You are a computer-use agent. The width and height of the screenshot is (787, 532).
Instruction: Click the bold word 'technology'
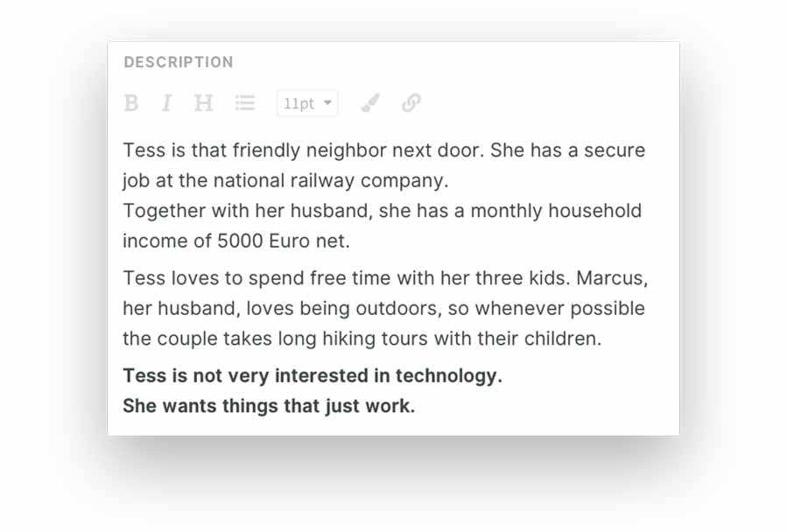[x=448, y=375]
